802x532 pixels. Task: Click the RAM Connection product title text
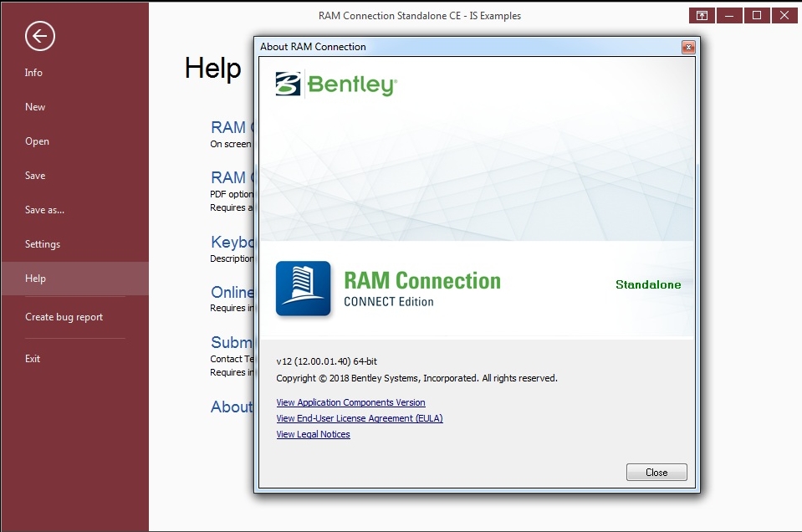[x=422, y=280]
